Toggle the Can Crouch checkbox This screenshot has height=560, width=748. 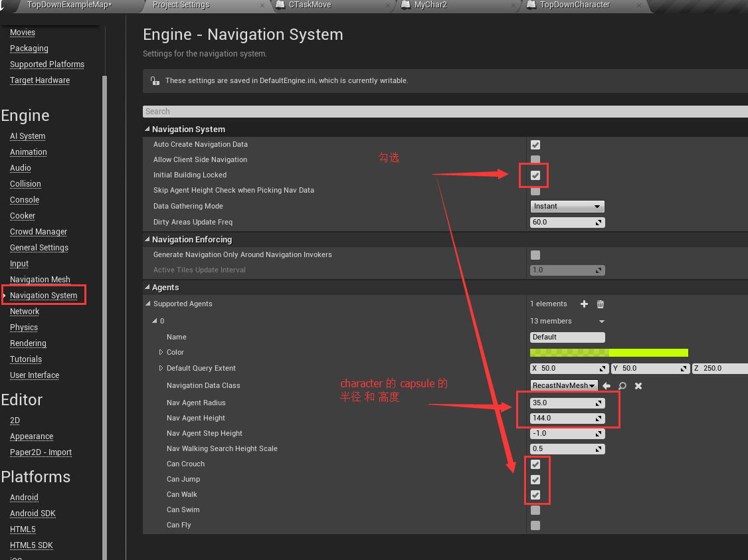tap(535, 464)
